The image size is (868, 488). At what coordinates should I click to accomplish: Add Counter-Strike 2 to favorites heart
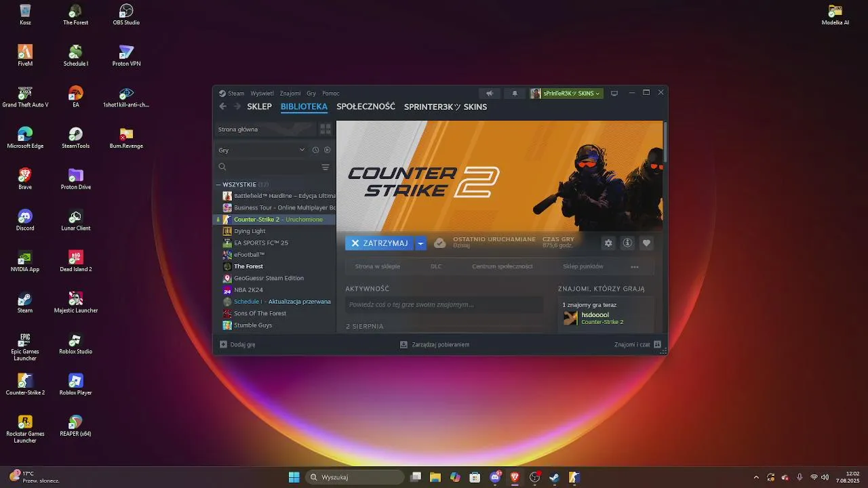coord(646,243)
